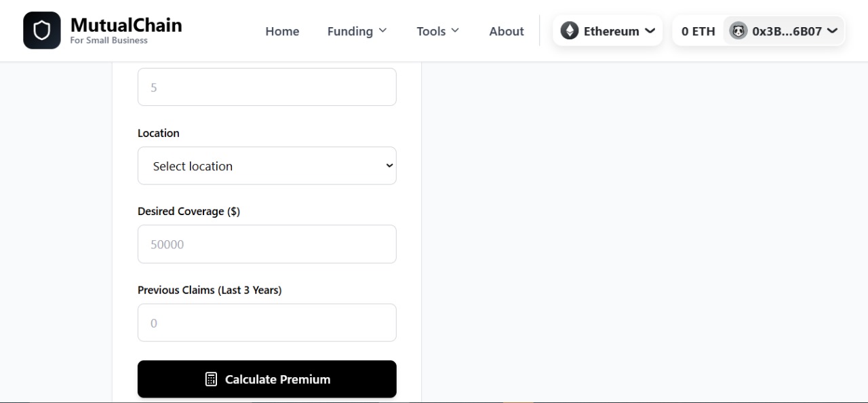This screenshot has height=403, width=868.
Task: Click the MutualChain shield logo icon
Action: pyautogui.click(x=42, y=31)
